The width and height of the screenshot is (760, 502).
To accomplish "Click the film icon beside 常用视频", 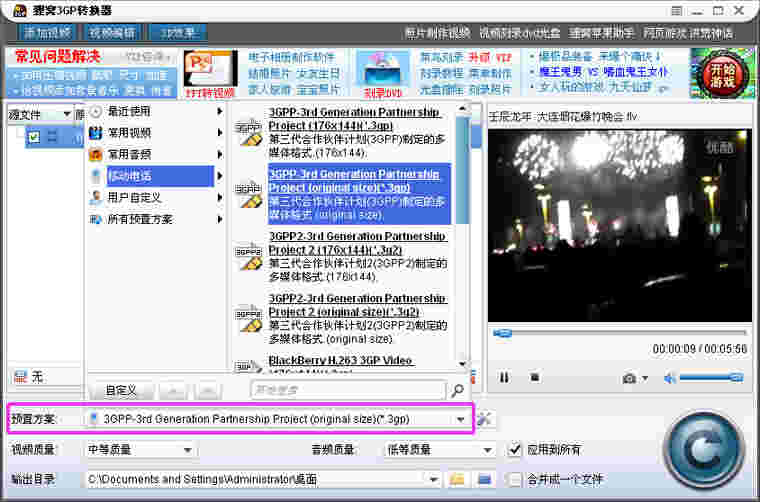I will [96, 133].
